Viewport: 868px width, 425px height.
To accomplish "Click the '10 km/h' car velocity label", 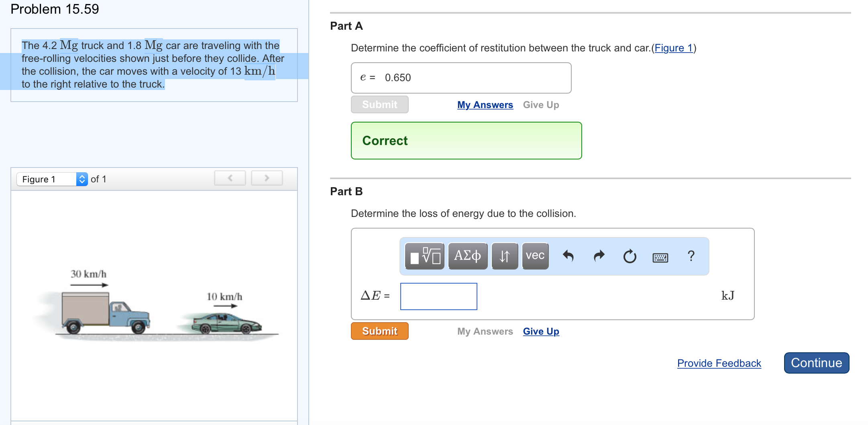I will click(224, 297).
